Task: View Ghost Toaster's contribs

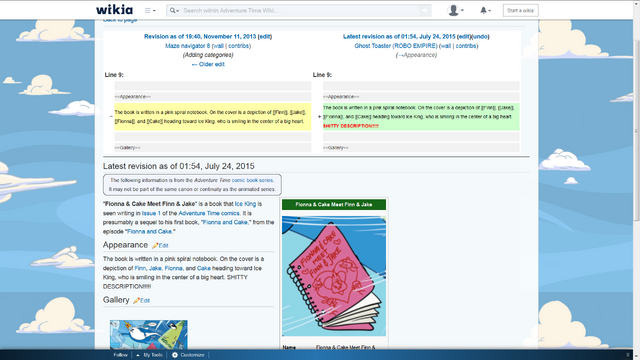Action: point(466,46)
